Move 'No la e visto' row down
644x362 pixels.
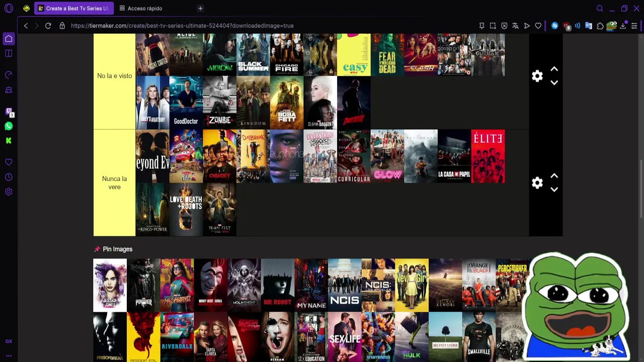pyautogui.click(x=554, y=82)
